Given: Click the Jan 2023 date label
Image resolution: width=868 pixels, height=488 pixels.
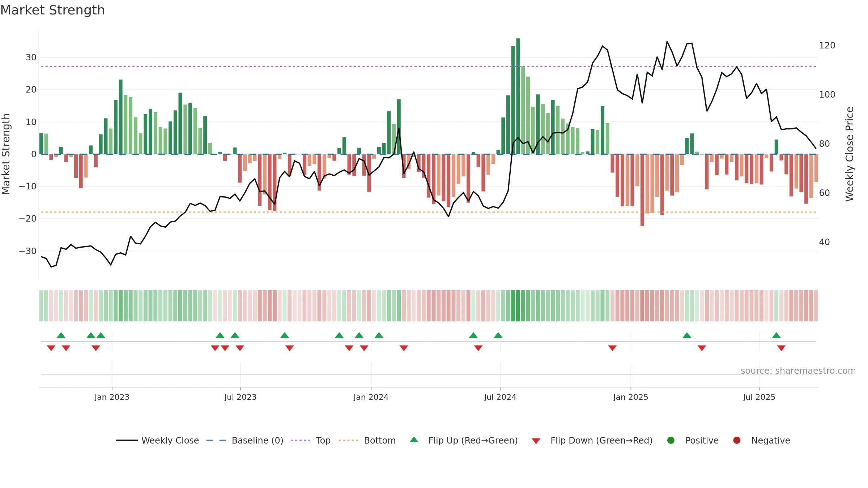Looking at the screenshot, I should [x=112, y=397].
